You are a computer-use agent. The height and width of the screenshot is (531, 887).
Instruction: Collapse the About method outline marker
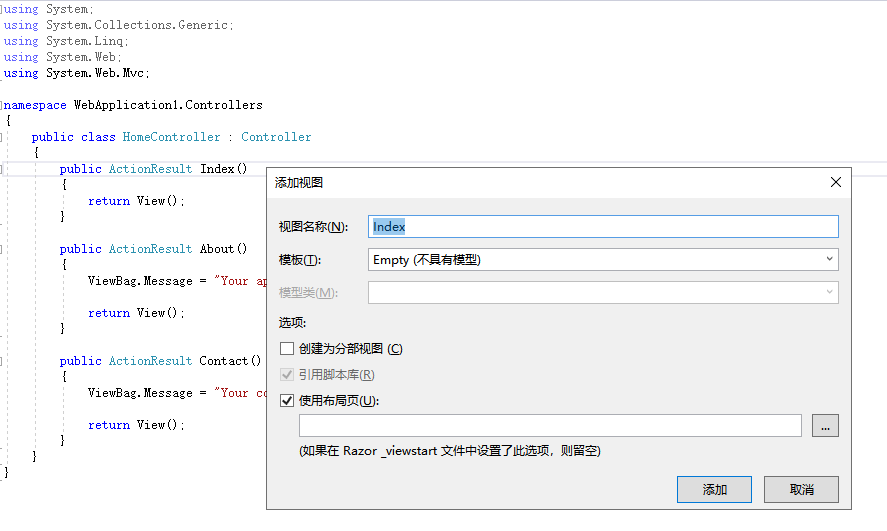(x=2, y=249)
